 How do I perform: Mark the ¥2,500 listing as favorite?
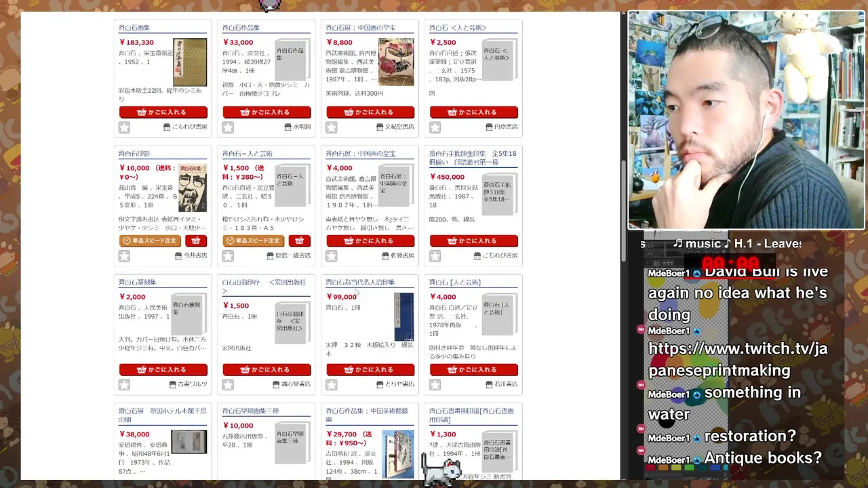[435, 127]
